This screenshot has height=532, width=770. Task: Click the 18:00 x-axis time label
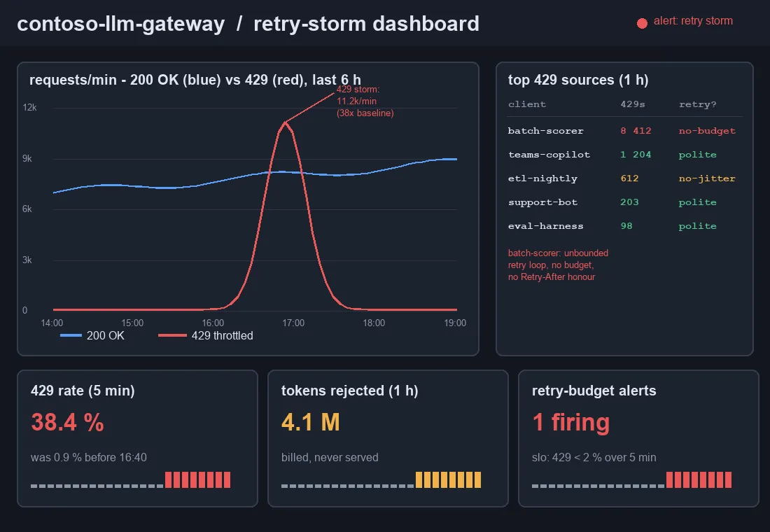coord(374,323)
